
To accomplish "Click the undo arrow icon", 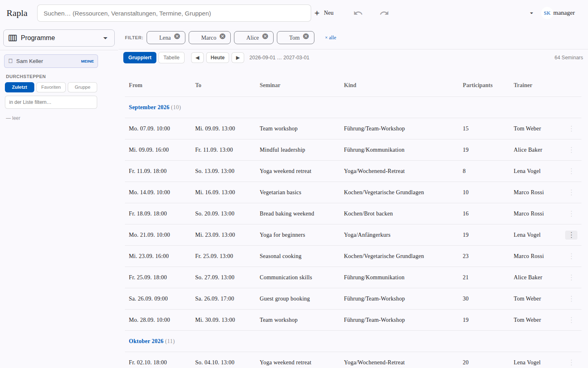I will pyautogui.click(x=358, y=13).
